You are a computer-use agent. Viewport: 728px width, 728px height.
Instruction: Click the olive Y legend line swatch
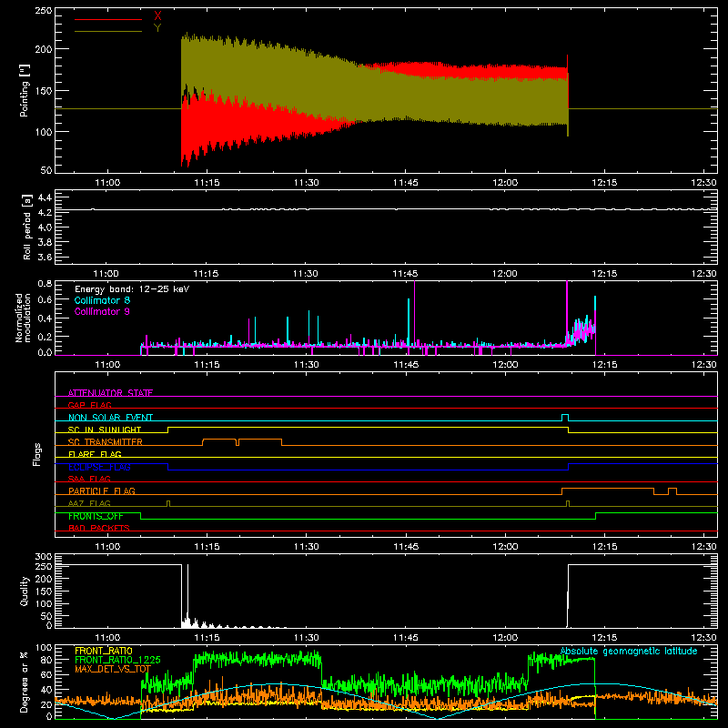pos(108,32)
